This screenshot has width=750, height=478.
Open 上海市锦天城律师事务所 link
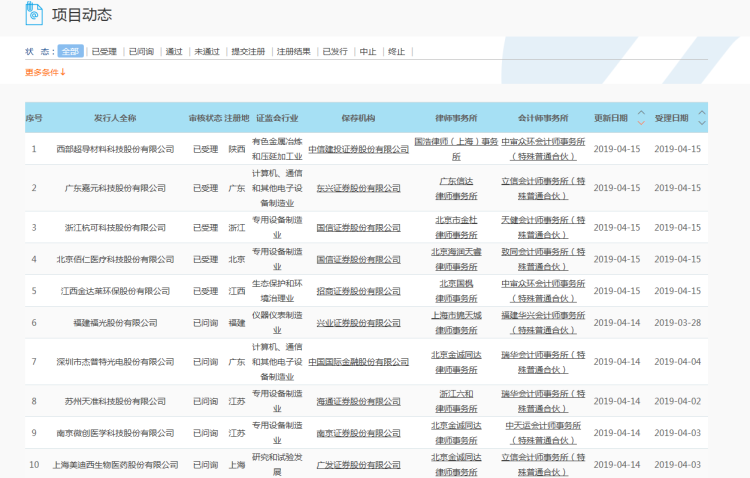(x=456, y=322)
